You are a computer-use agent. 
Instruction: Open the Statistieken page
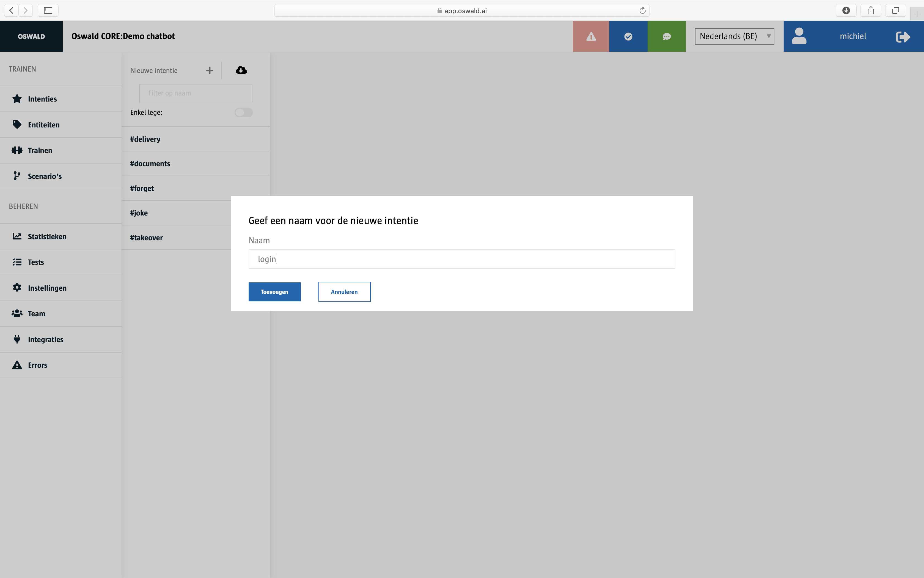click(61, 236)
